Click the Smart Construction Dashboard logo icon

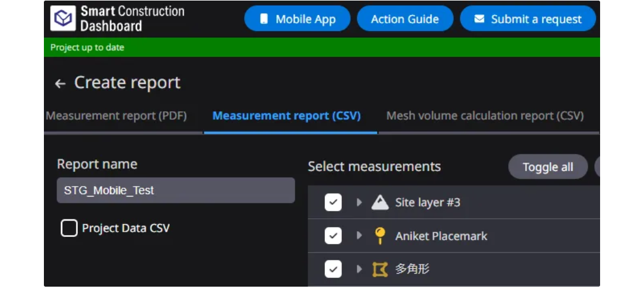point(63,19)
